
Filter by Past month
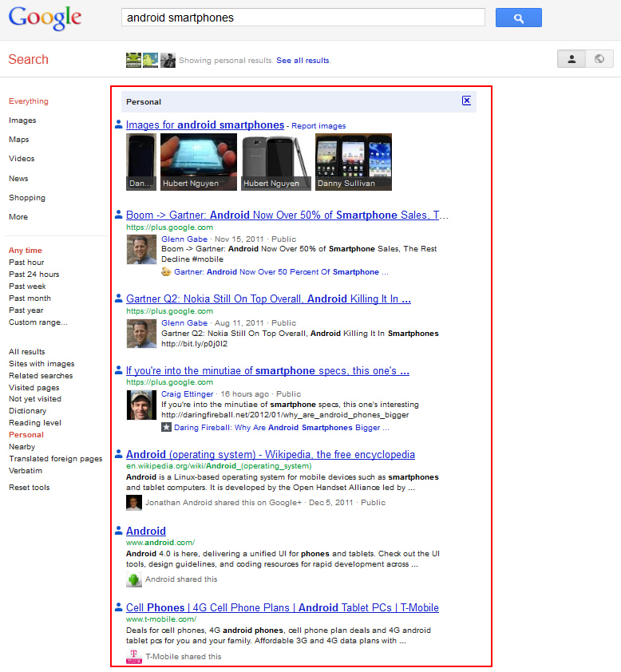[x=30, y=298]
